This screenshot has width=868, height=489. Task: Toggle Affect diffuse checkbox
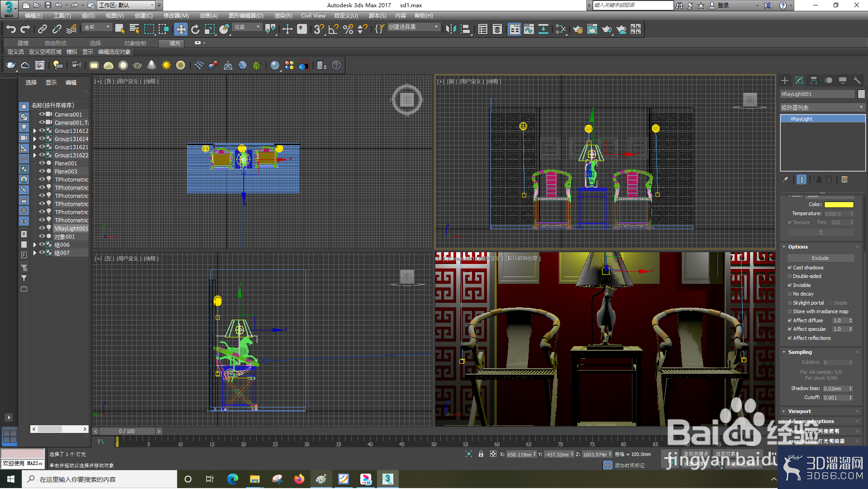[x=790, y=320]
